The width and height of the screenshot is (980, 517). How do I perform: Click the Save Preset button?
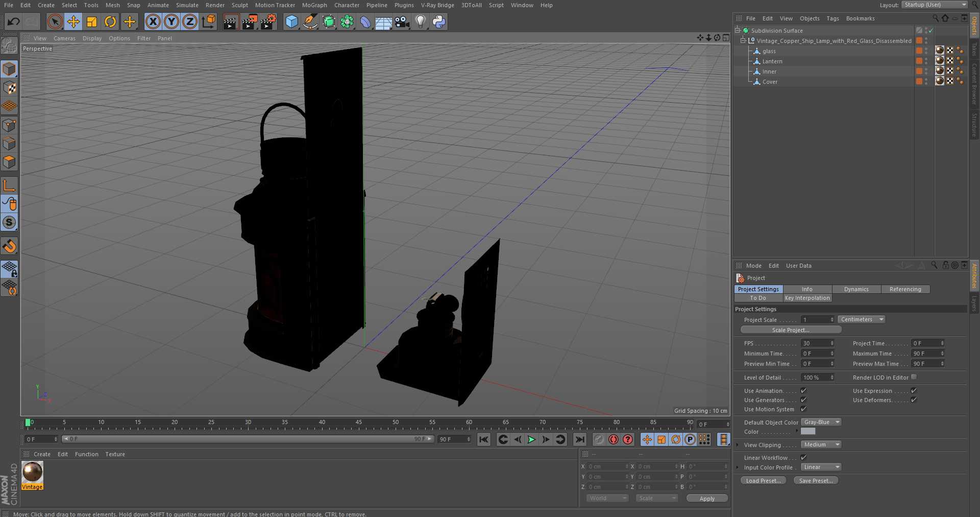816,480
